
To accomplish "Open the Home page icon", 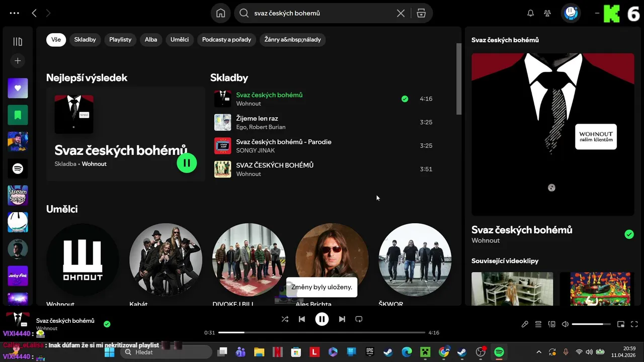I will click(x=220, y=13).
